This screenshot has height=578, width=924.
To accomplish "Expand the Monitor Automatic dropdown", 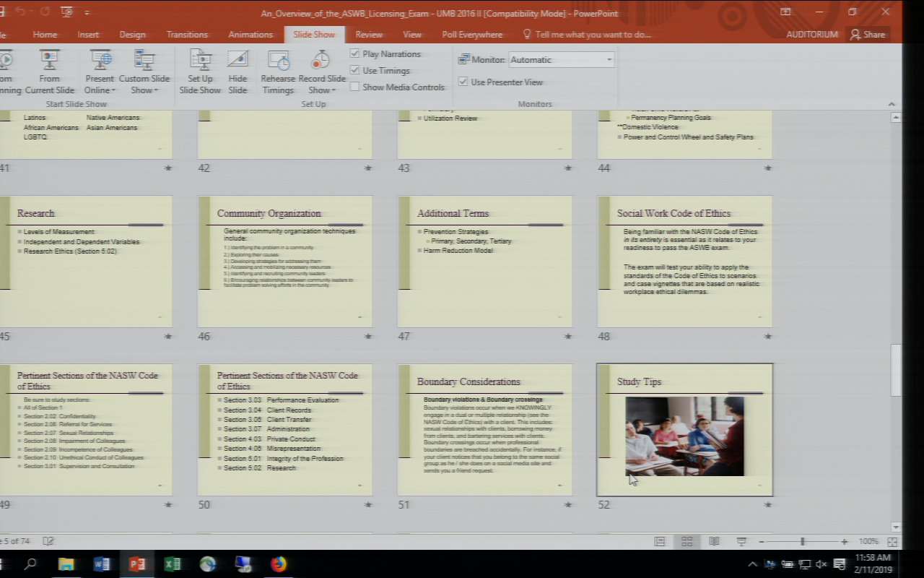I will pyautogui.click(x=609, y=60).
